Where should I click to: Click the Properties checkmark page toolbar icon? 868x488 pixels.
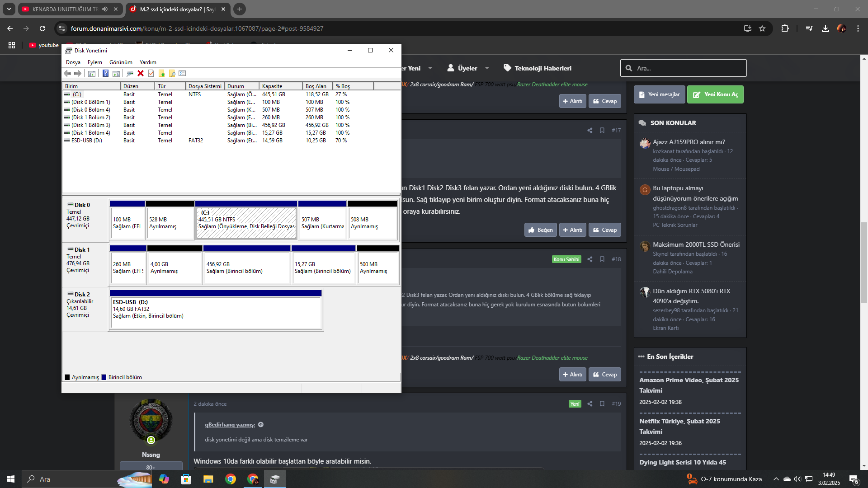coord(151,73)
